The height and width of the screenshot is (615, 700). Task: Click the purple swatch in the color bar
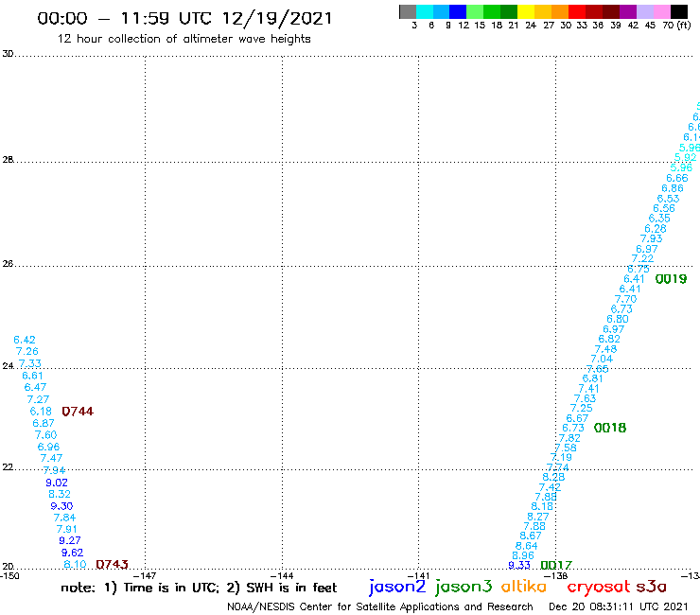point(628,11)
